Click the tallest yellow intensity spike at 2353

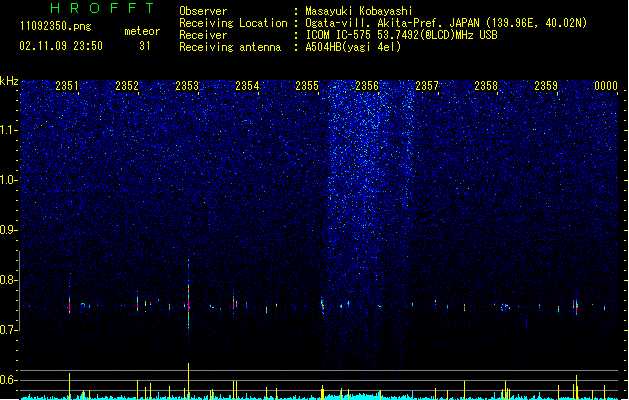pos(189,381)
